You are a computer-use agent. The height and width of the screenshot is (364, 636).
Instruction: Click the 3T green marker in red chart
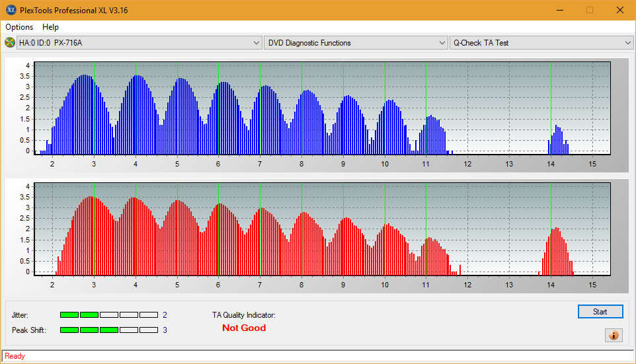click(x=94, y=229)
